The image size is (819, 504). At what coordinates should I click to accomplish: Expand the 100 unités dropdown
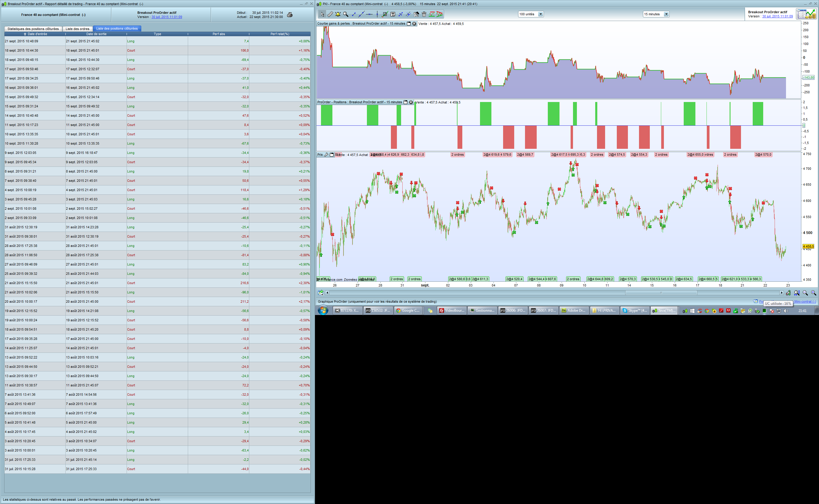pos(541,14)
